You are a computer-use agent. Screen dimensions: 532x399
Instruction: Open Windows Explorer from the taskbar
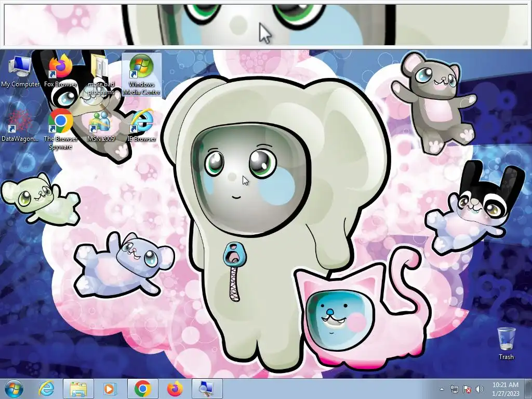tap(78, 389)
